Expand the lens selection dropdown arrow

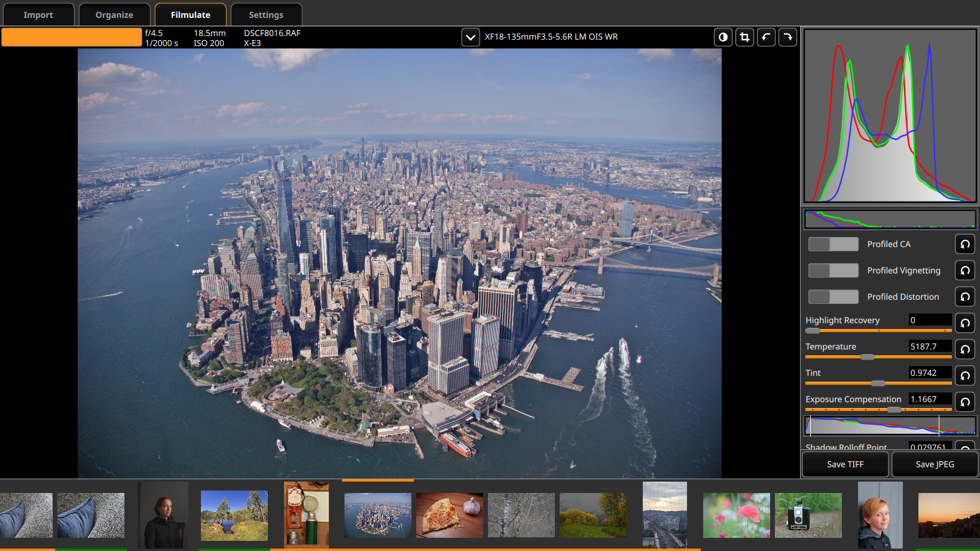coord(471,38)
